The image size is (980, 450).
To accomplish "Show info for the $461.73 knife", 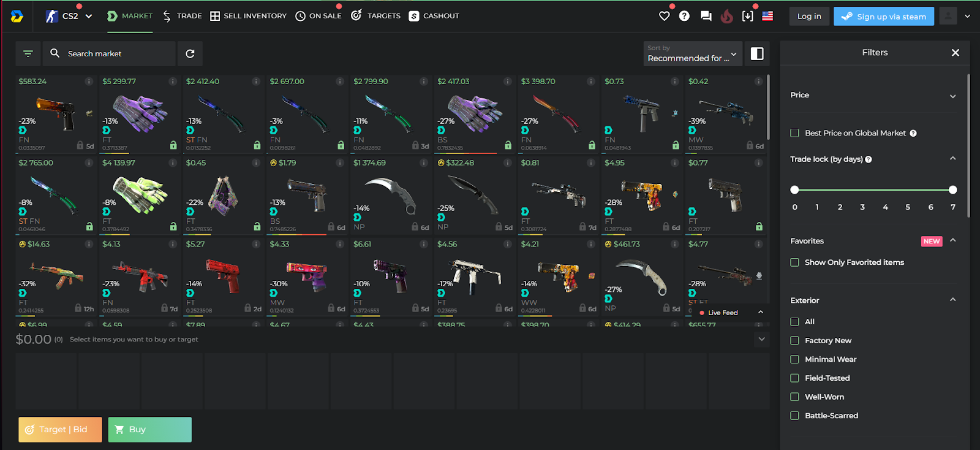I will click(x=675, y=244).
